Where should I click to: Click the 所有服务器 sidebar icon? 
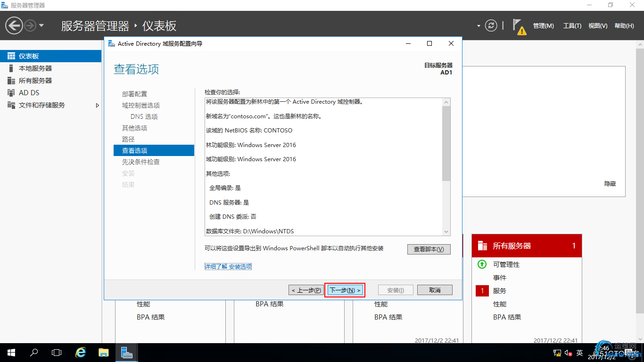(11, 81)
